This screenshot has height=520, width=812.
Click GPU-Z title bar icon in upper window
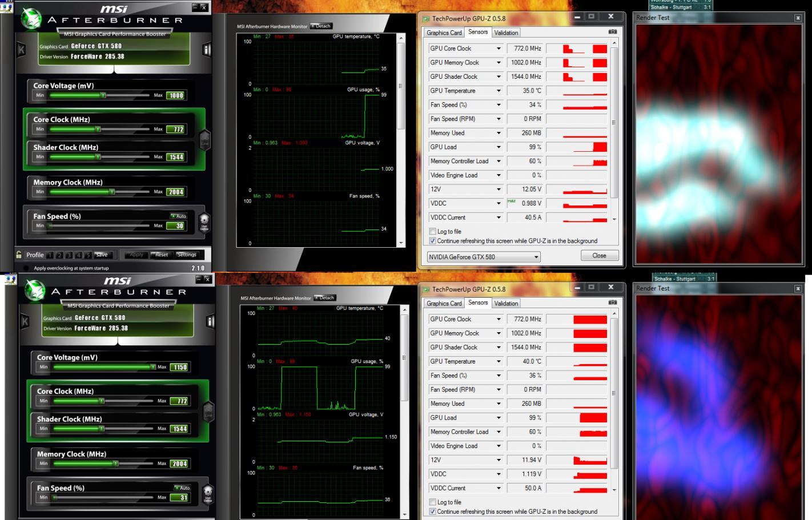click(x=426, y=19)
